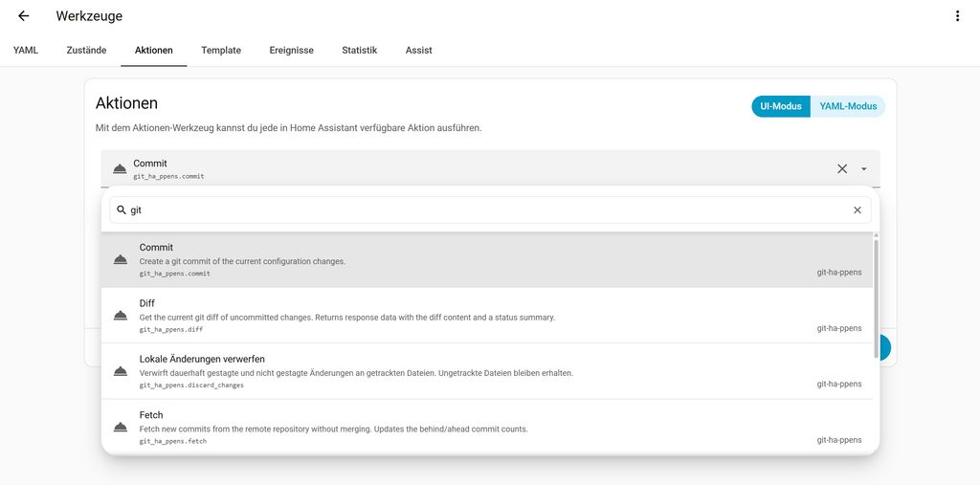
Task: Clear the selected Commit action with X
Action: coord(842,168)
